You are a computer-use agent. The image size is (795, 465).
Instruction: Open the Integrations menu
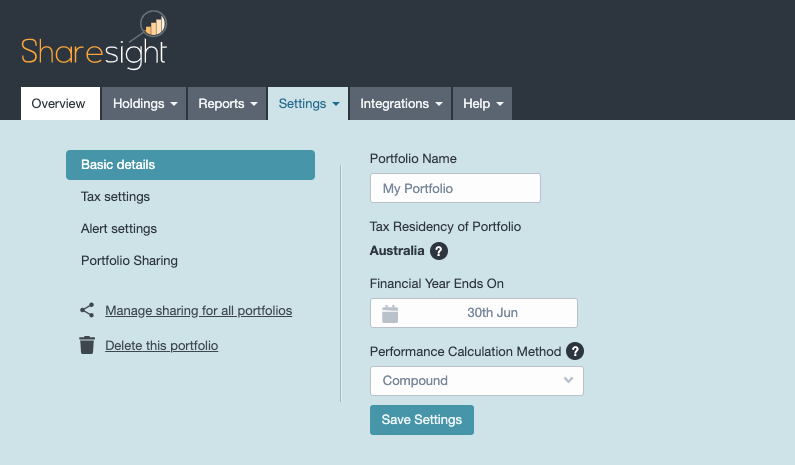400,103
